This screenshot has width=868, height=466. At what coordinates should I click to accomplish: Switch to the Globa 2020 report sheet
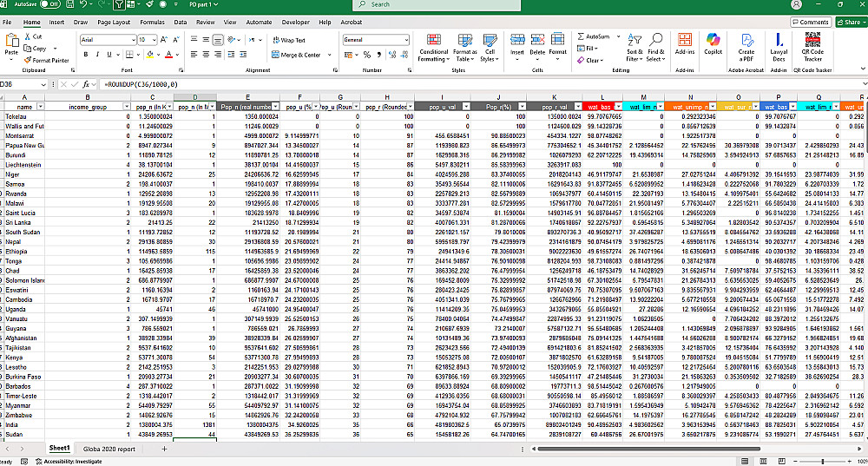pyautogui.click(x=109, y=449)
